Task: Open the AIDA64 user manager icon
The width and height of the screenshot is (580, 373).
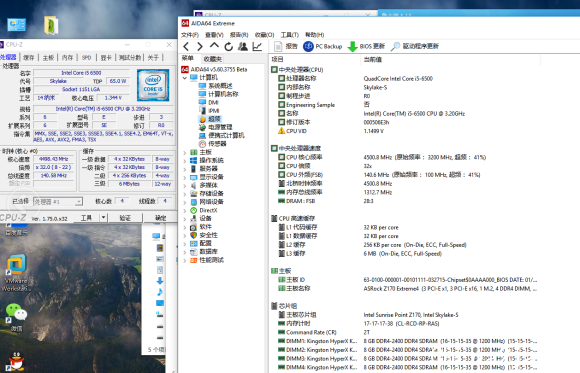Action: [243, 46]
